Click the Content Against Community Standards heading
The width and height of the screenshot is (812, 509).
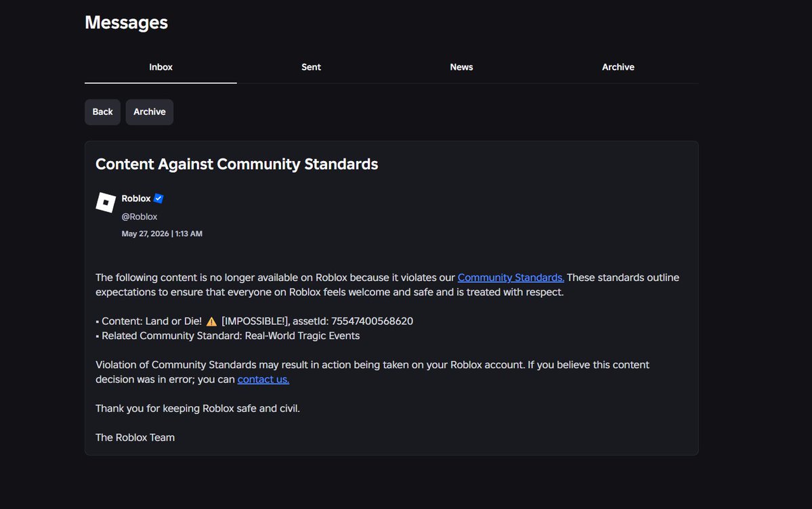[x=236, y=164]
